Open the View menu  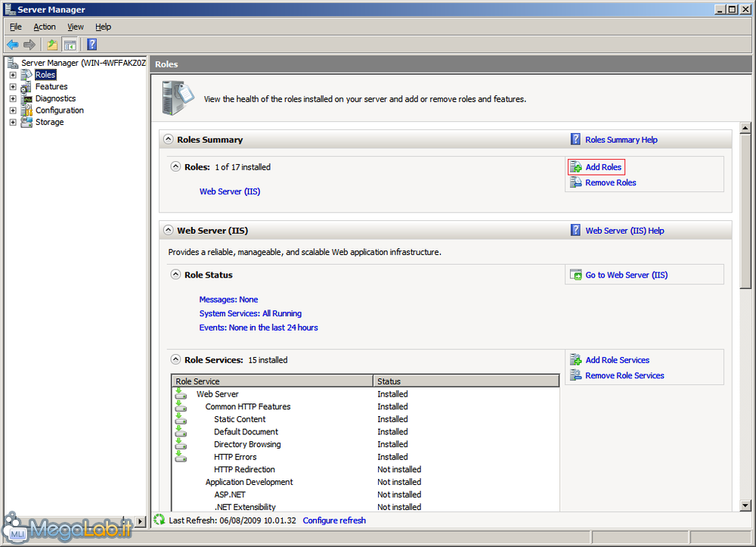coord(75,26)
